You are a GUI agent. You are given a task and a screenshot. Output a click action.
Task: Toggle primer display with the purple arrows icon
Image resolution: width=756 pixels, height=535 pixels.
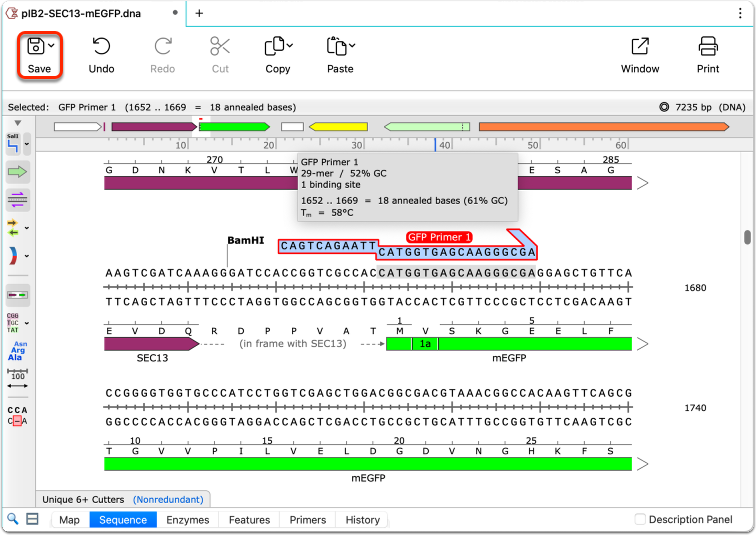pos(17,200)
